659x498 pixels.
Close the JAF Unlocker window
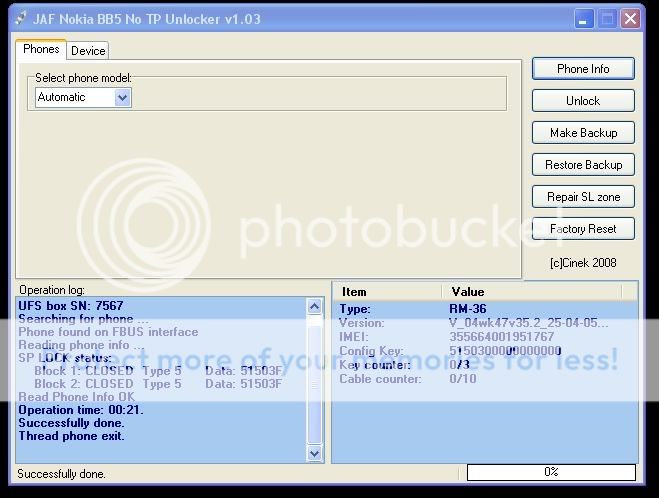tap(629, 19)
